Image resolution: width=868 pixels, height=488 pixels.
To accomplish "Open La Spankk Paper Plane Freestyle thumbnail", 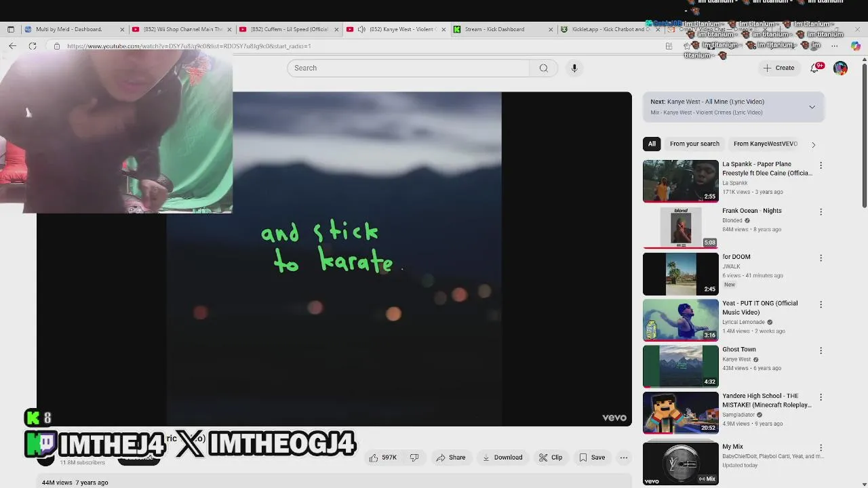I will 680,181.
